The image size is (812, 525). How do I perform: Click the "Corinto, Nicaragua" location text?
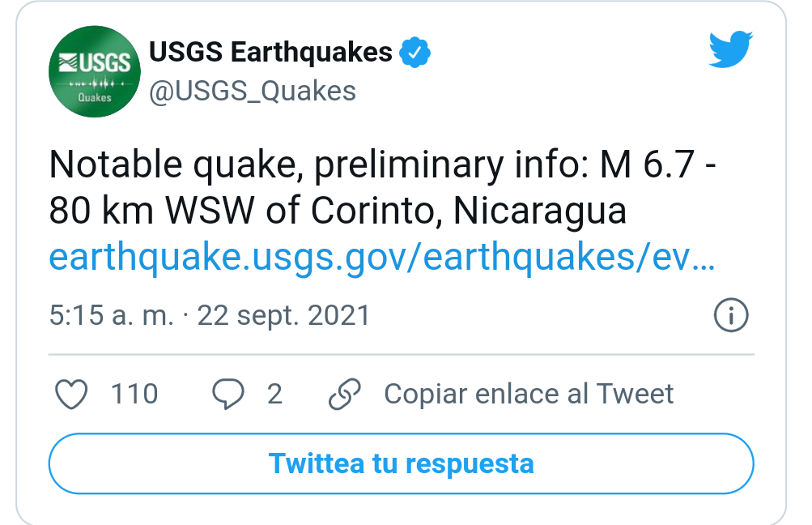(x=469, y=211)
